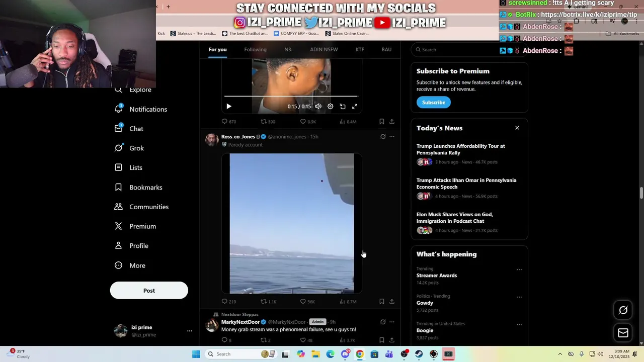The image size is (644, 362).
Task: Reply to the top video post (670)
Action: pyautogui.click(x=229, y=122)
